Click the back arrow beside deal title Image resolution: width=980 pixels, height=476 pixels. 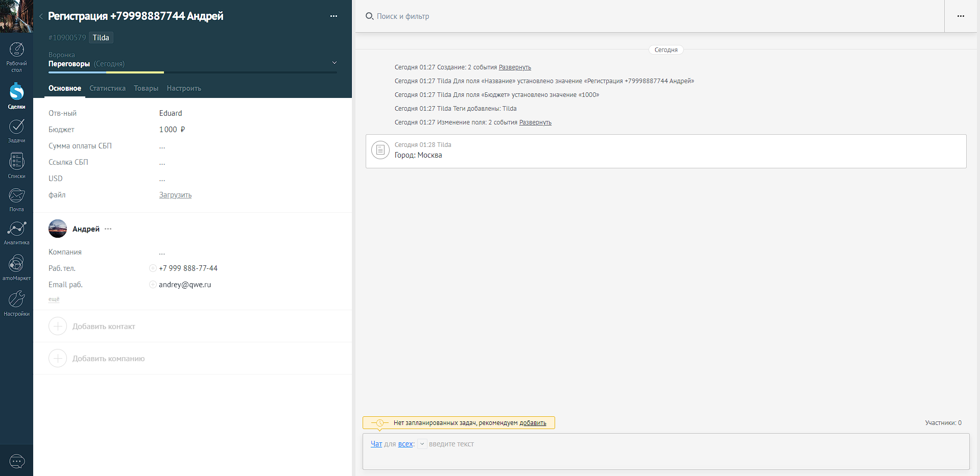pyautogui.click(x=41, y=16)
